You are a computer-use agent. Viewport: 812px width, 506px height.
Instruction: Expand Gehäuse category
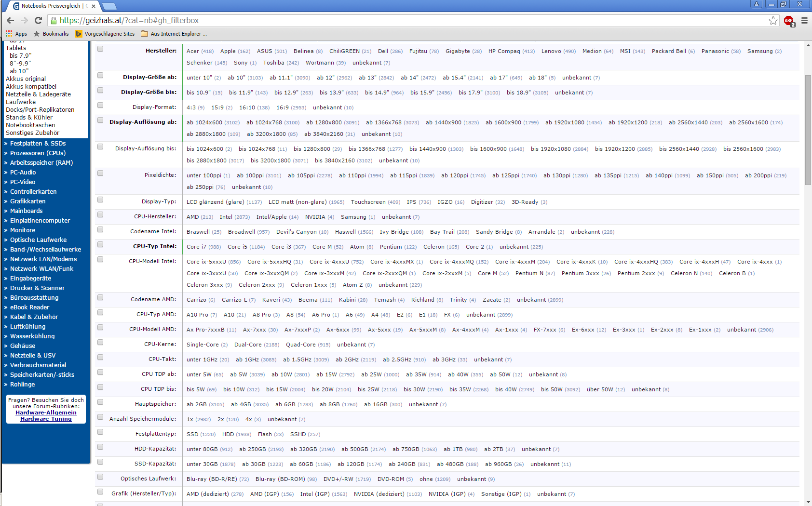click(22, 346)
